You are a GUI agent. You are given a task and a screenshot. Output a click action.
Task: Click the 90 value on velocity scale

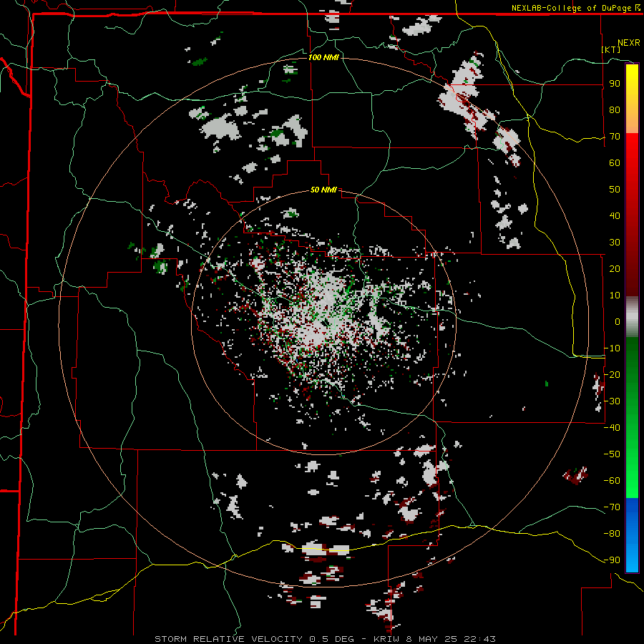click(615, 84)
